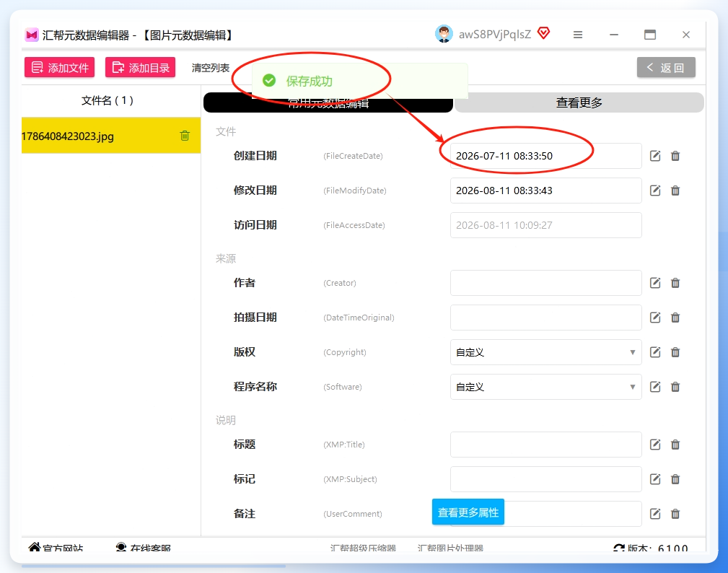Screen dimensions: 728x573
Task: Click edit icon for 修改日期 row
Action: 654,191
